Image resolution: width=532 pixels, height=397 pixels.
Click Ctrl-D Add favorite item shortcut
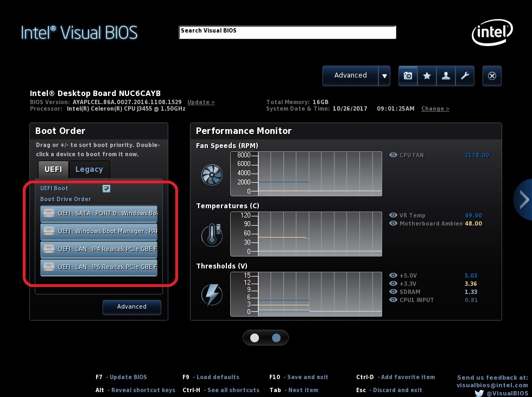(396, 377)
